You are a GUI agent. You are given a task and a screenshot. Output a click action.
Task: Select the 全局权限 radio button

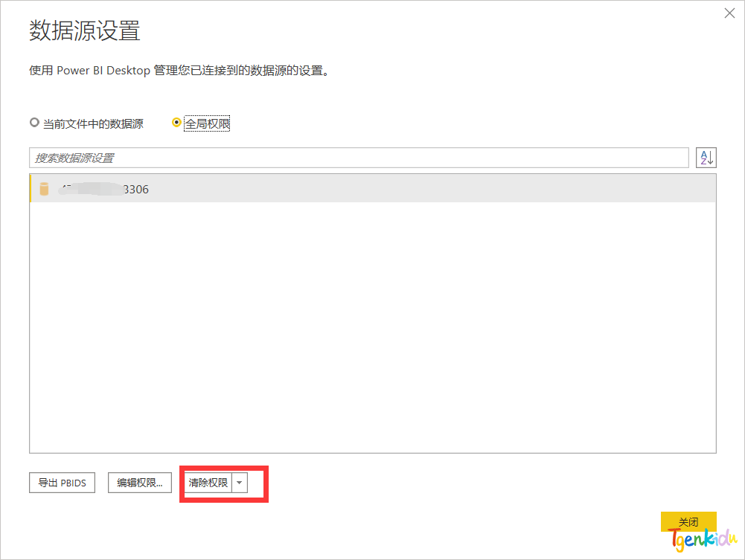176,123
